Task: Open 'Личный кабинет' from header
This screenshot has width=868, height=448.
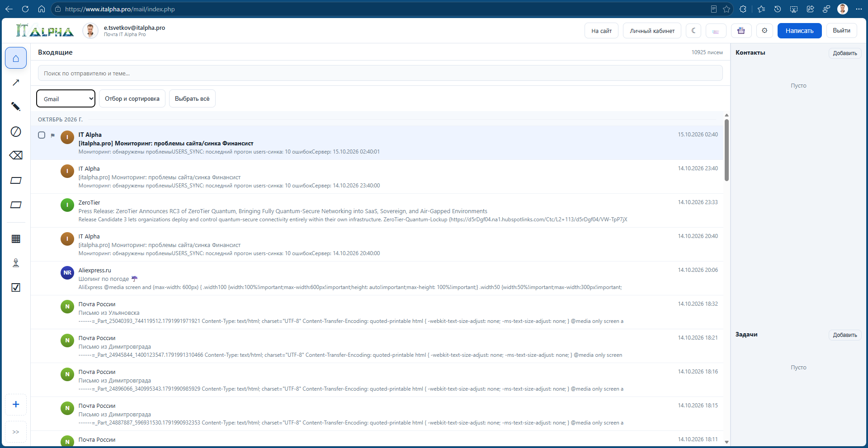Action: point(652,31)
